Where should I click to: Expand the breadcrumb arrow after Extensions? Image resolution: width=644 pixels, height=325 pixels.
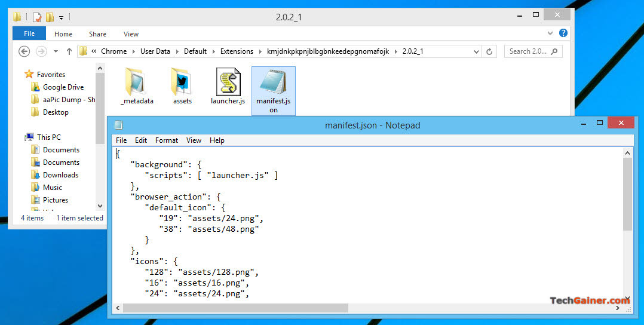(x=260, y=51)
